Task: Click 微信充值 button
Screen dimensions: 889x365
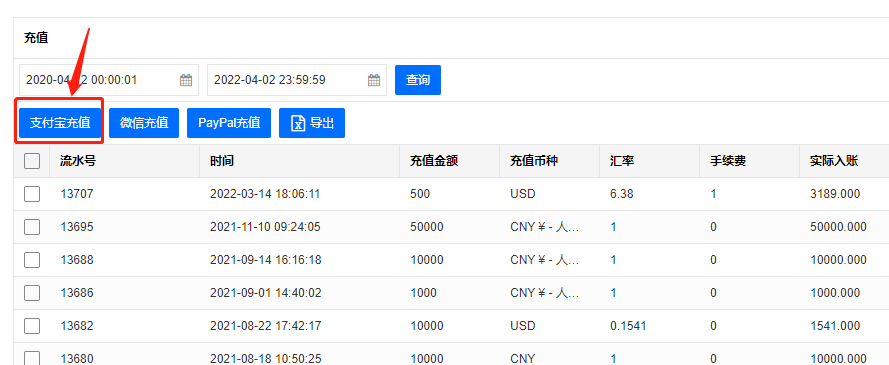Action: (x=144, y=123)
